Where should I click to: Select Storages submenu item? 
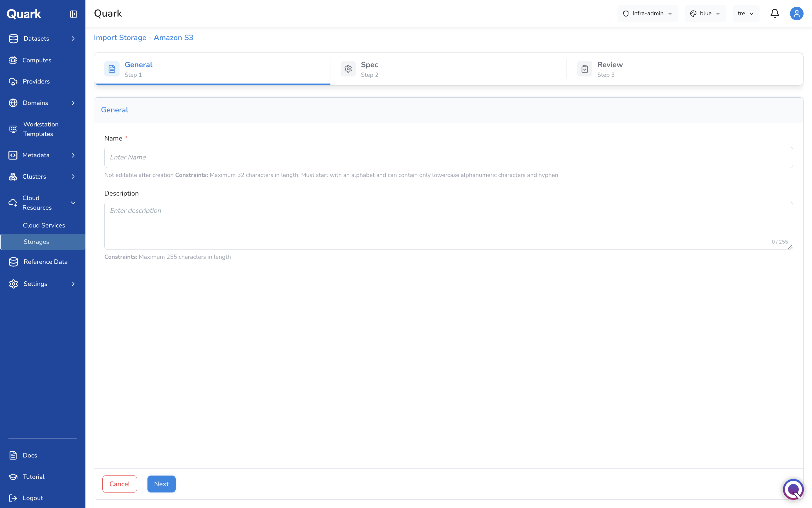coord(43,242)
